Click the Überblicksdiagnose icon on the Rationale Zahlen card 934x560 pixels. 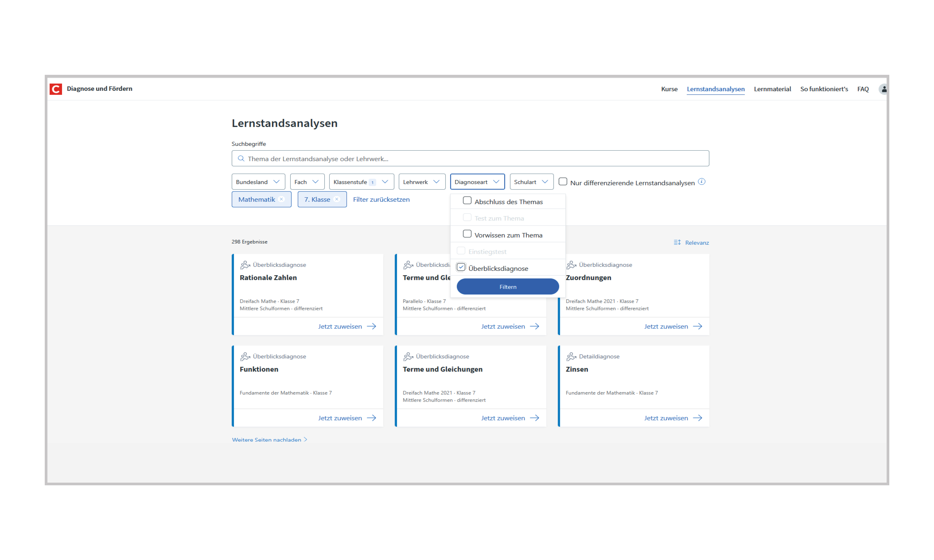coord(246,265)
